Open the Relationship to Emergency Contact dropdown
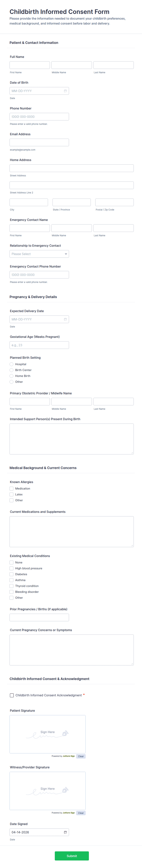This screenshot has height=868, width=142. click(x=39, y=254)
